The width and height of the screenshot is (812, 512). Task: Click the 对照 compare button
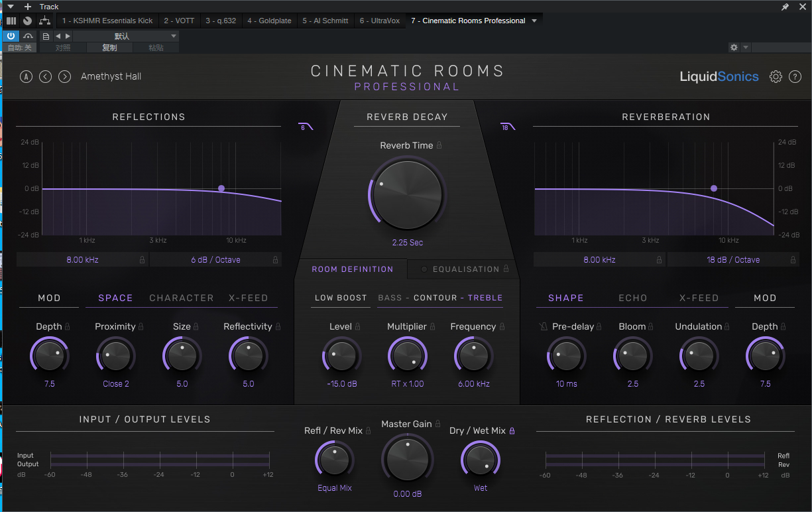[x=63, y=48]
